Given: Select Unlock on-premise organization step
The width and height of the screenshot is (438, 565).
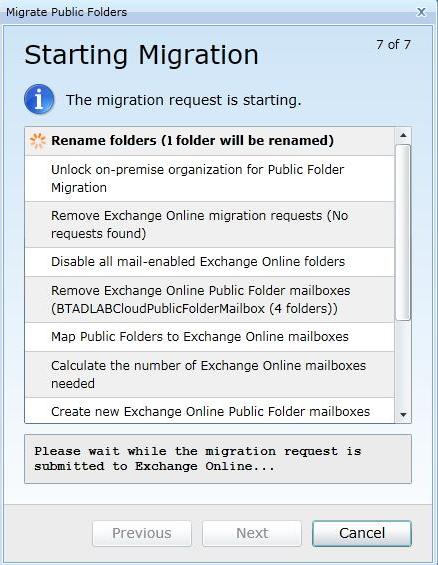Looking at the screenshot, I should point(210,179).
